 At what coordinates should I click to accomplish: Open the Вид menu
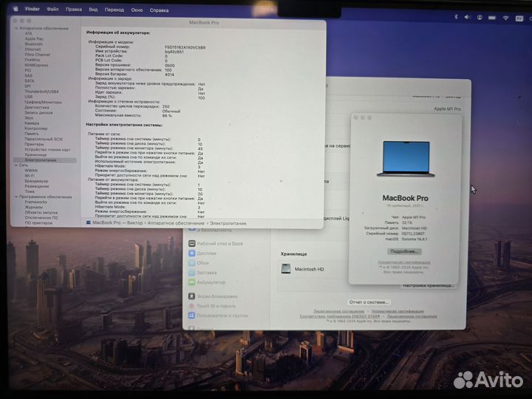point(93,10)
